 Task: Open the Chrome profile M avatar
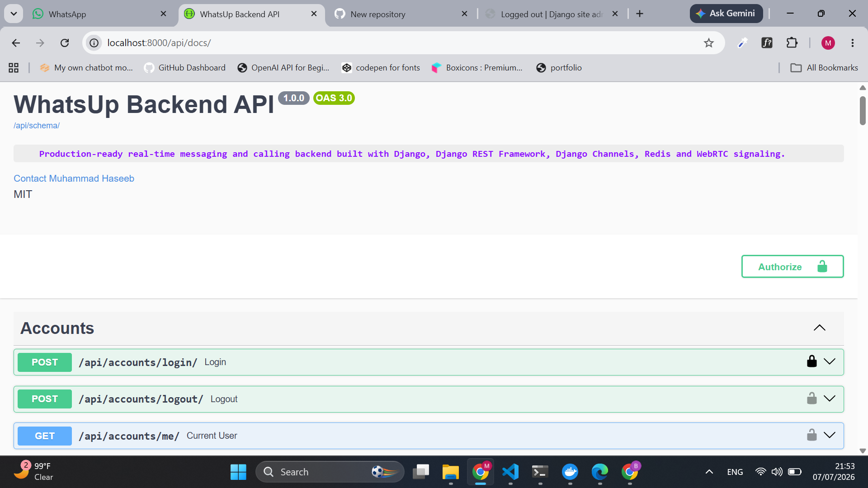828,43
